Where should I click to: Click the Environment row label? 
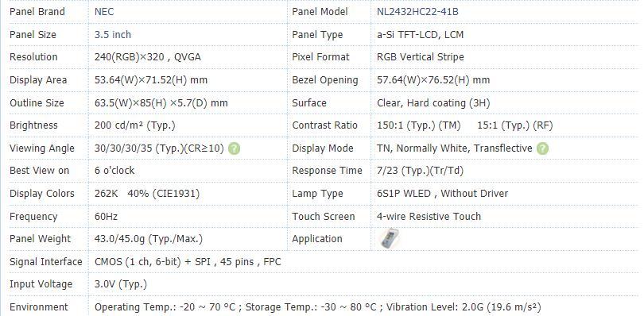click(39, 307)
